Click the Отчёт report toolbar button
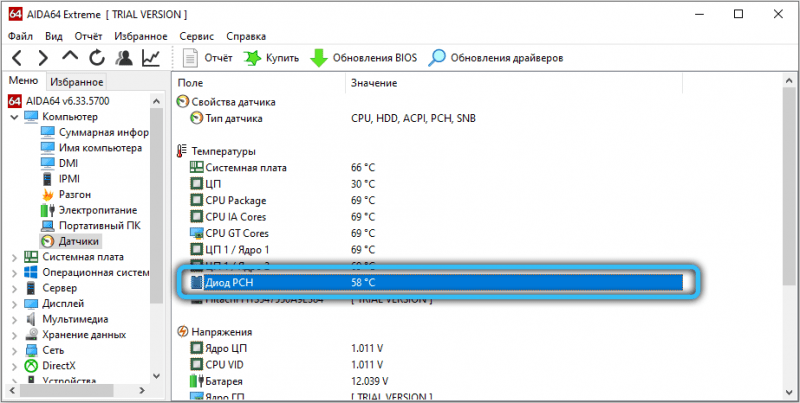Screen dimensions: 800x403 coord(208,58)
